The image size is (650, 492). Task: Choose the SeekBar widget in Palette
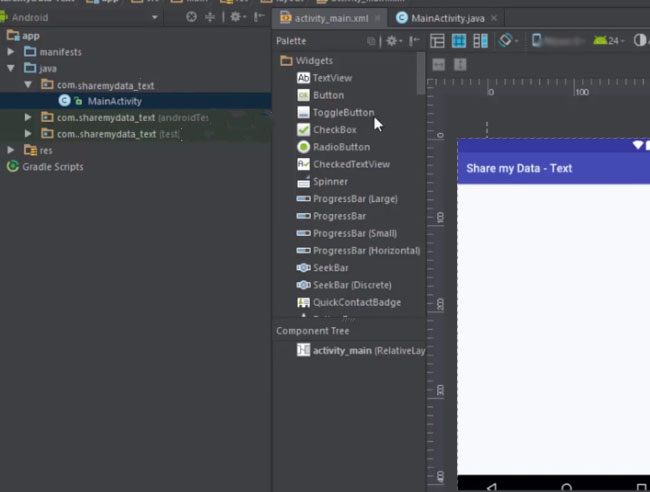coord(330,268)
